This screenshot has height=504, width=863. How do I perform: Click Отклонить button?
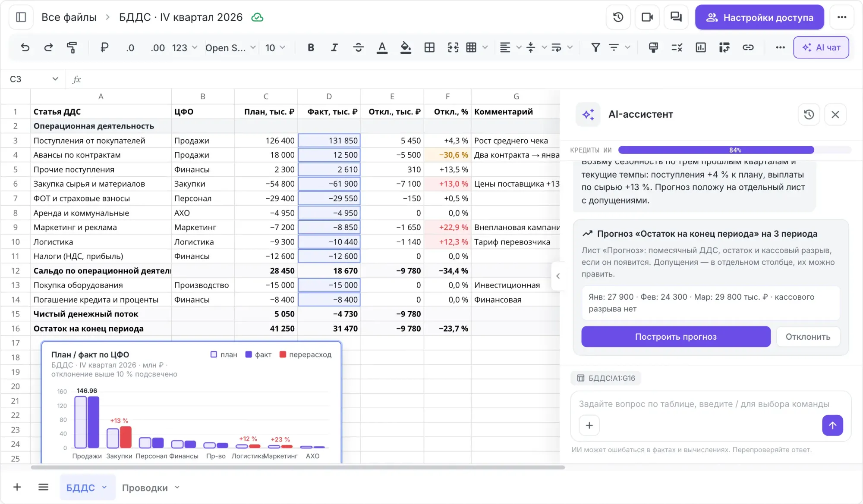808,337
